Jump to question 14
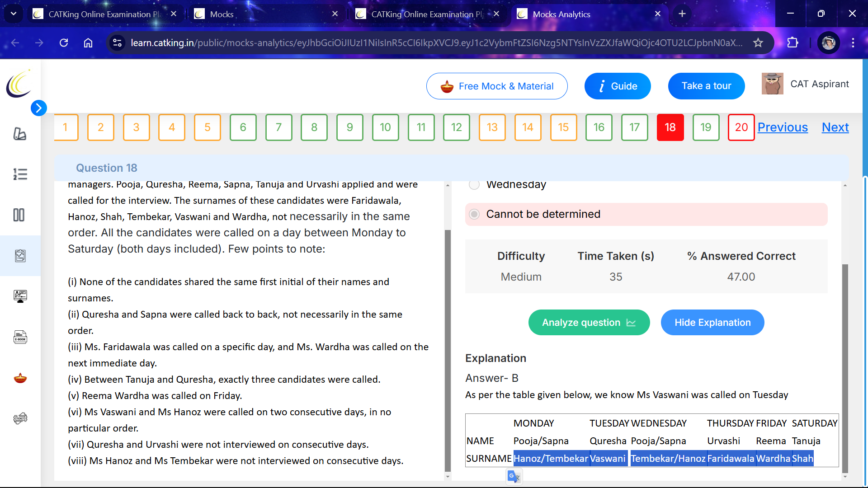 point(528,127)
